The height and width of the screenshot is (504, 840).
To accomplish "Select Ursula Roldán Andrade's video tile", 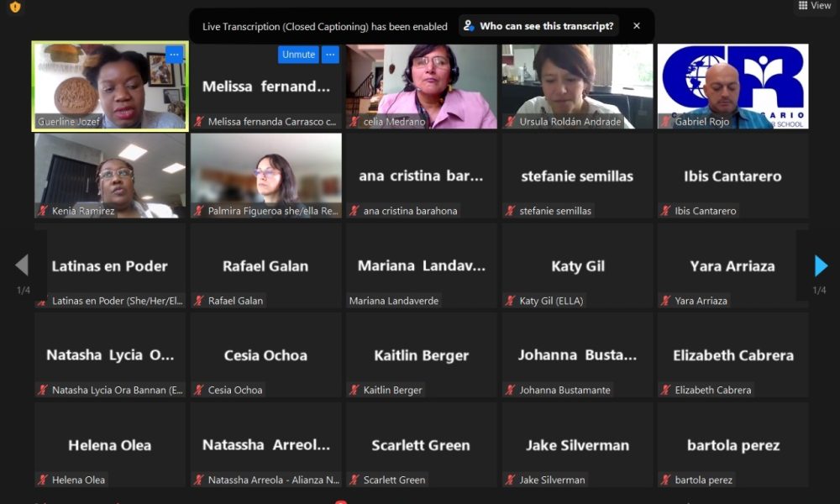I will [577, 84].
